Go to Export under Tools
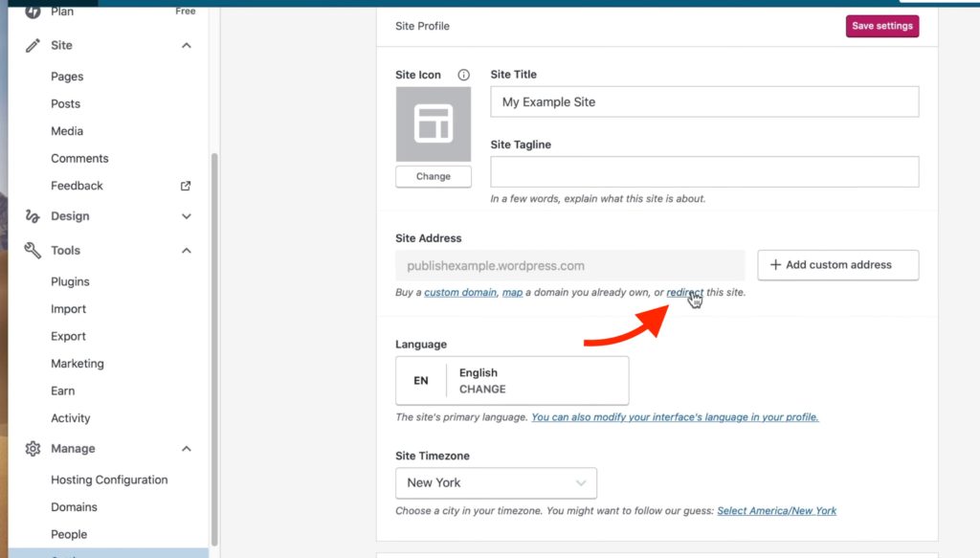The image size is (980, 558). coord(68,336)
